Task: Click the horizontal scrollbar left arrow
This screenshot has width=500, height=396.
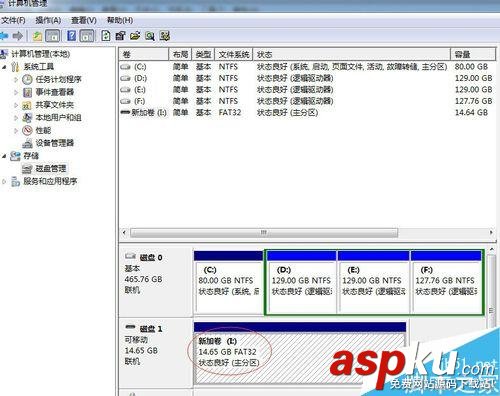Action: coord(124,233)
